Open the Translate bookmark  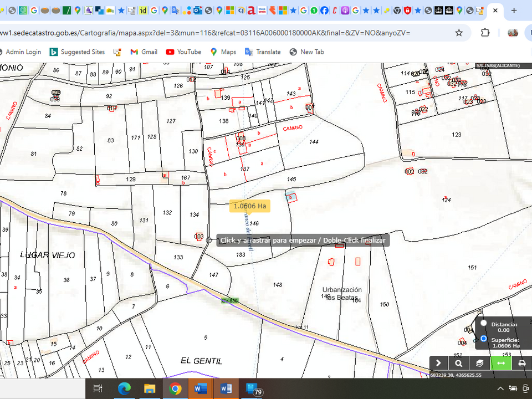[263, 52]
